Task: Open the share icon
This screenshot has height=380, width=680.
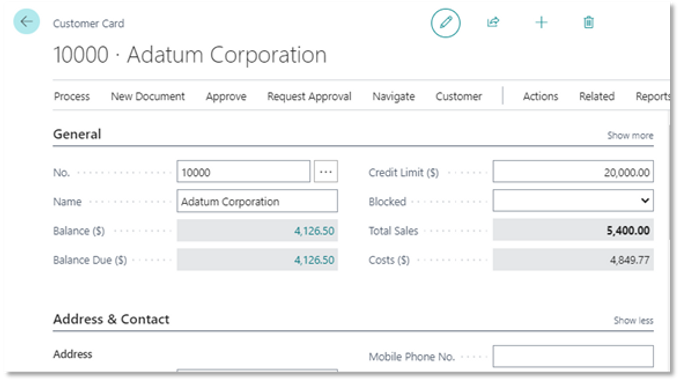Action: click(x=493, y=22)
